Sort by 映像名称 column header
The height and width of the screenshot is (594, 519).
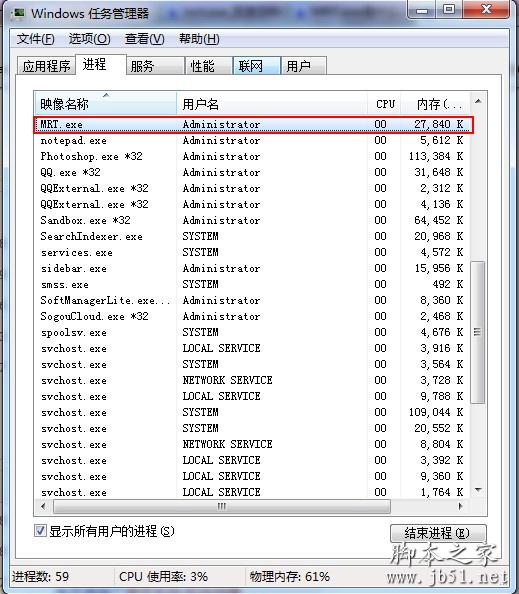[x=105, y=103]
